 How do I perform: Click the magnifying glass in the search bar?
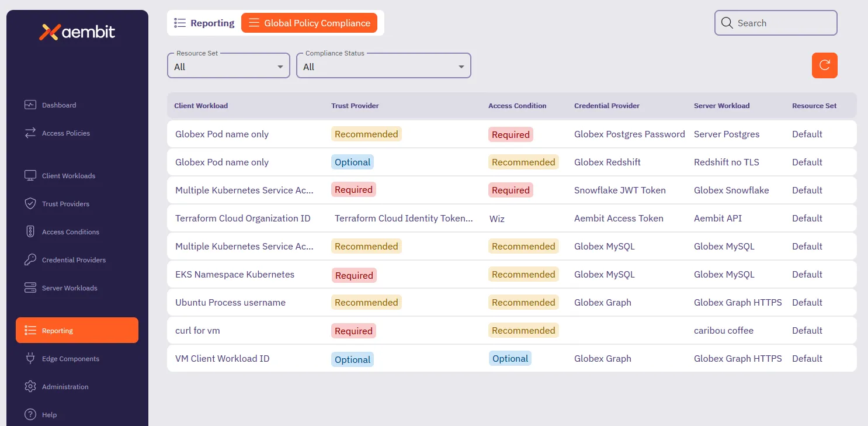[x=727, y=22]
